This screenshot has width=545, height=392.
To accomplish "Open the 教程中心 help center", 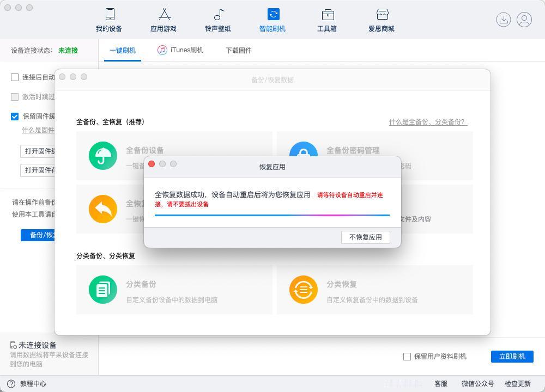I will click(x=33, y=384).
